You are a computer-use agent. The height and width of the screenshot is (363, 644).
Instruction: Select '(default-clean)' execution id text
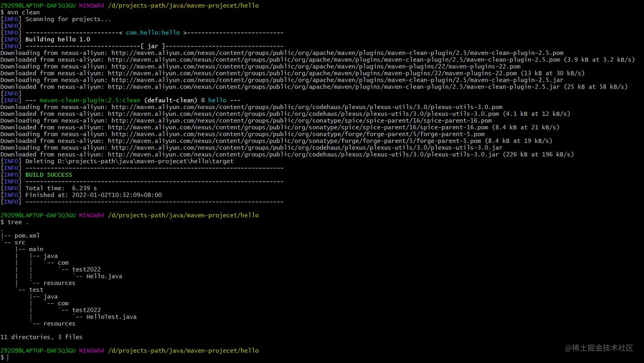tap(171, 100)
